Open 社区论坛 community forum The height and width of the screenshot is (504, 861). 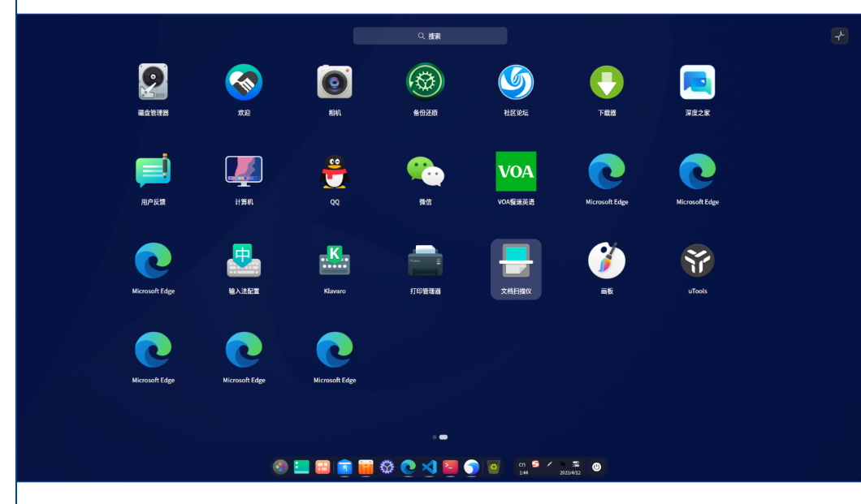tap(516, 82)
